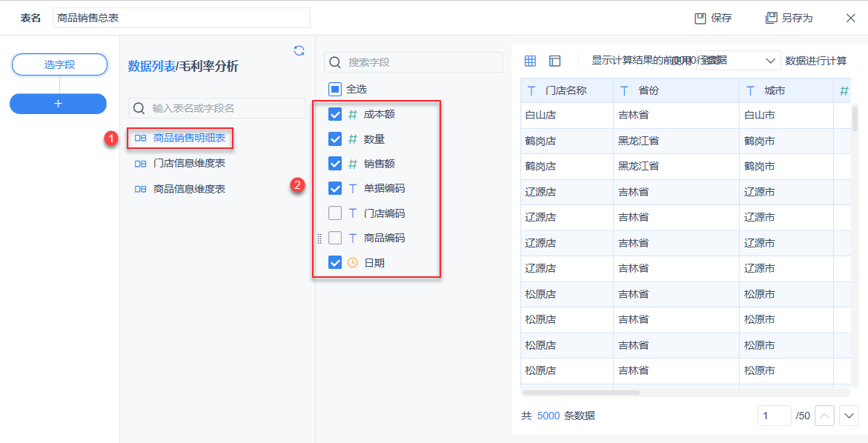Click the text type icon of 商品编码
The height and width of the screenshot is (443, 868).
353,238
